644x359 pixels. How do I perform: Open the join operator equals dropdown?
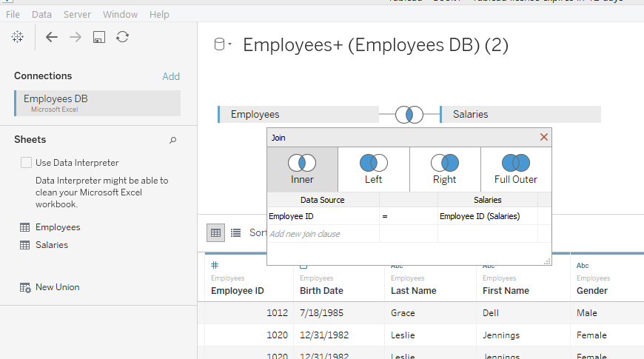pyautogui.click(x=408, y=216)
